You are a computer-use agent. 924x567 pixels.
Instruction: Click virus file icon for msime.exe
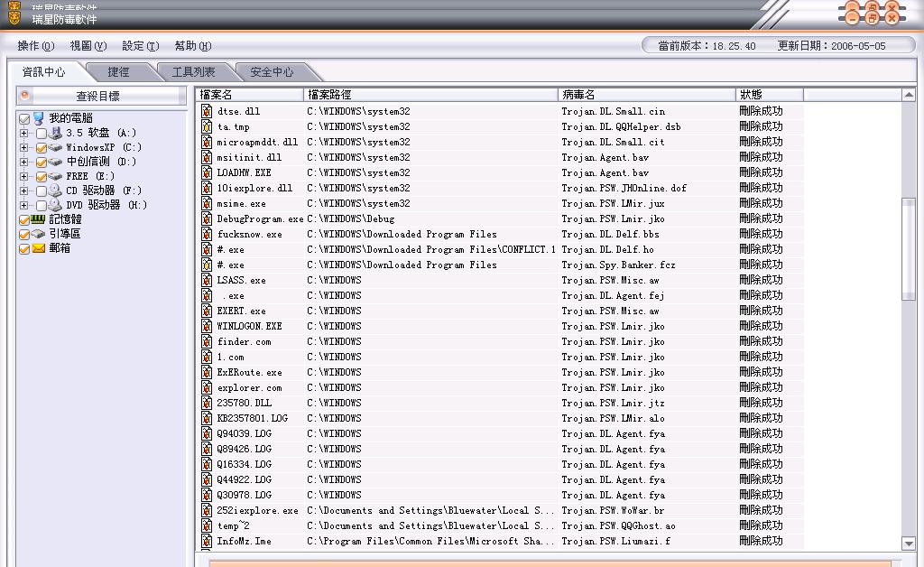tap(207, 203)
